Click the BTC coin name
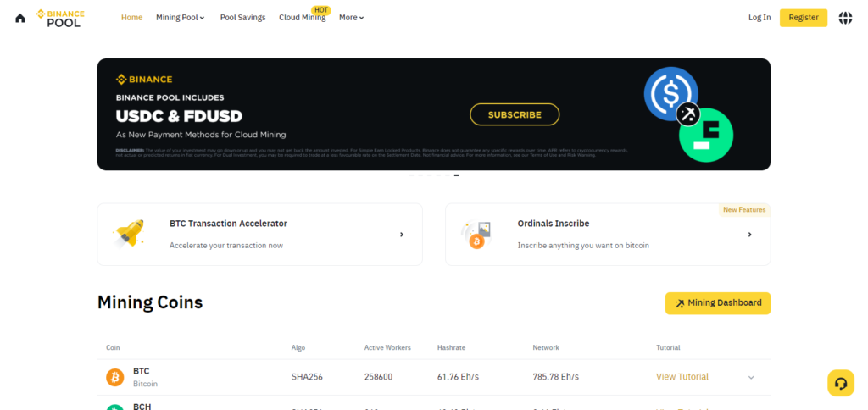This screenshot has height=410, width=868. (142, 371)
